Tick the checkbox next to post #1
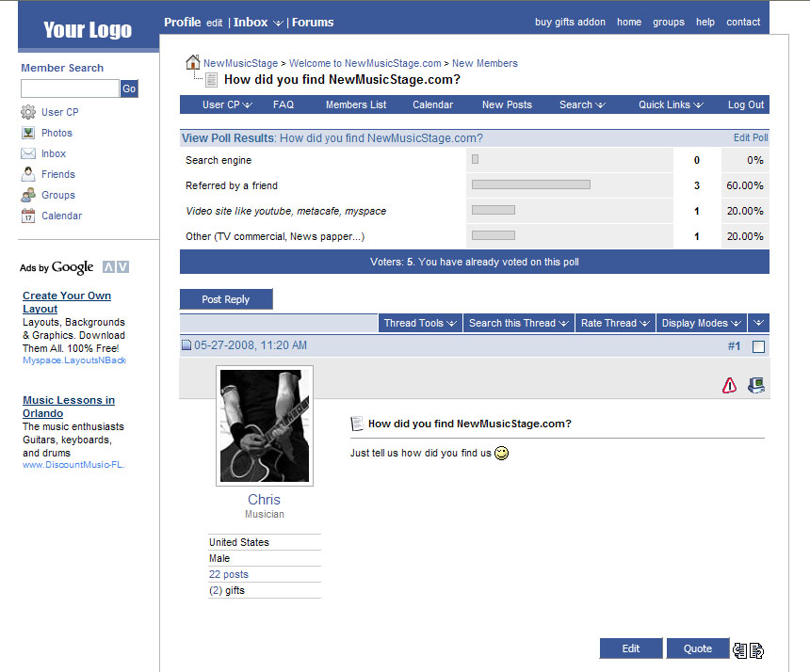Screen dimensions: 810x672 click(x=759, y=346)
